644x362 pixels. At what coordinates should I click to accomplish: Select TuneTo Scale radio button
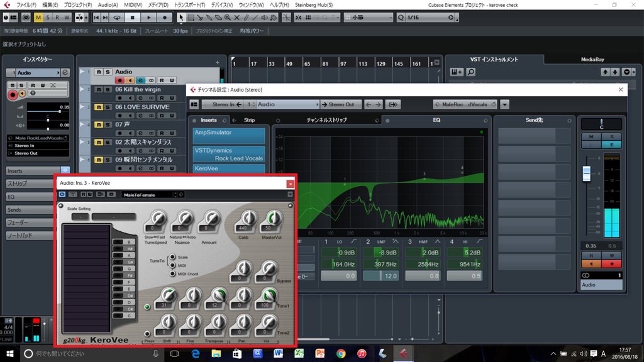(x=172, y=257)
